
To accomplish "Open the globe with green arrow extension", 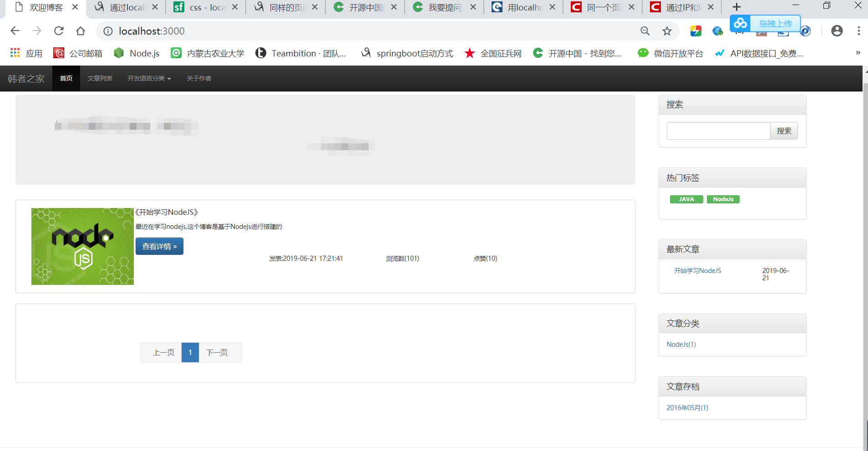I will pyautogui.click(x=718, y=31).
